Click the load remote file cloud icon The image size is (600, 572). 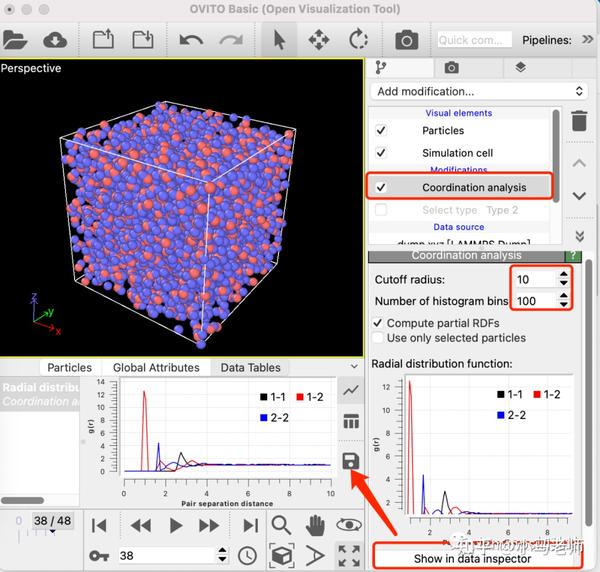click(x=55, y=40)
